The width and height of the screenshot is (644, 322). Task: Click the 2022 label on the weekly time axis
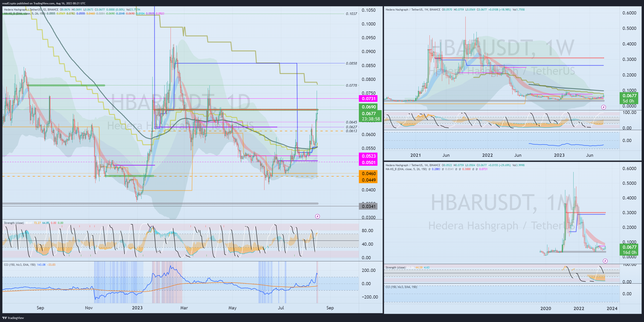pyautogui.click(x=487, y=155)
